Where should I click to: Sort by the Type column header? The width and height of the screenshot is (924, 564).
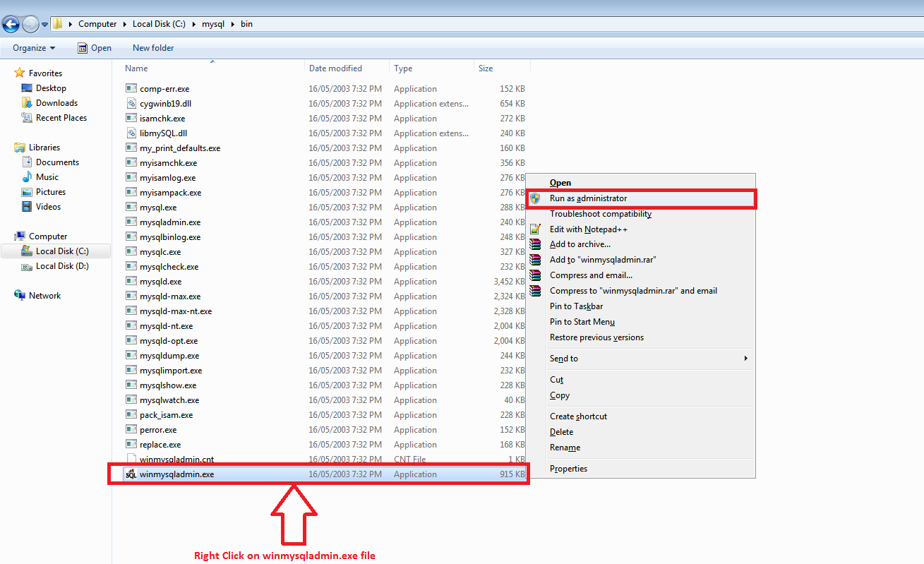coord(403,68)
